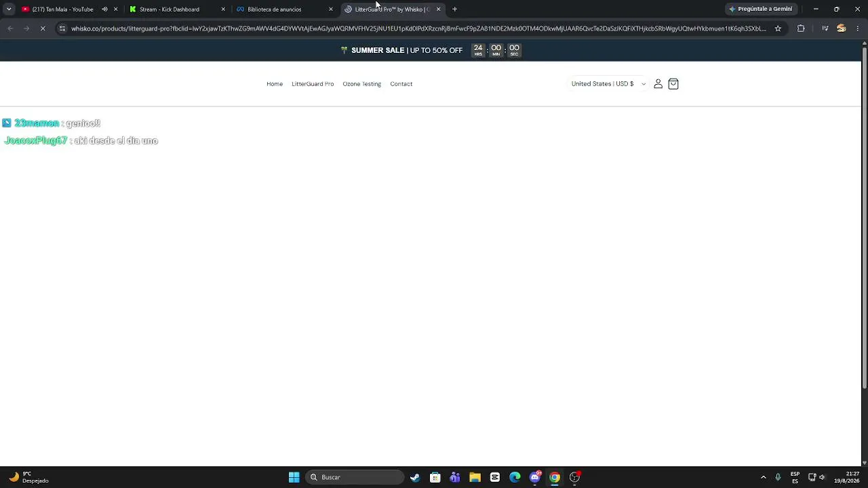
Task: Open a new browser tab
Action: pyautogui.click(x=454, y=9)
